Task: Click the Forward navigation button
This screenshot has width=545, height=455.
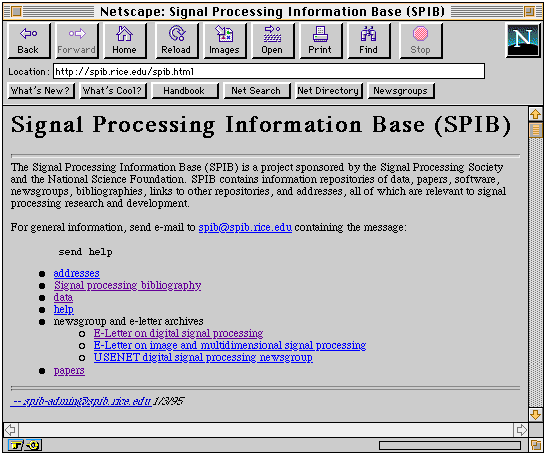Action: [x=77, y=41]
